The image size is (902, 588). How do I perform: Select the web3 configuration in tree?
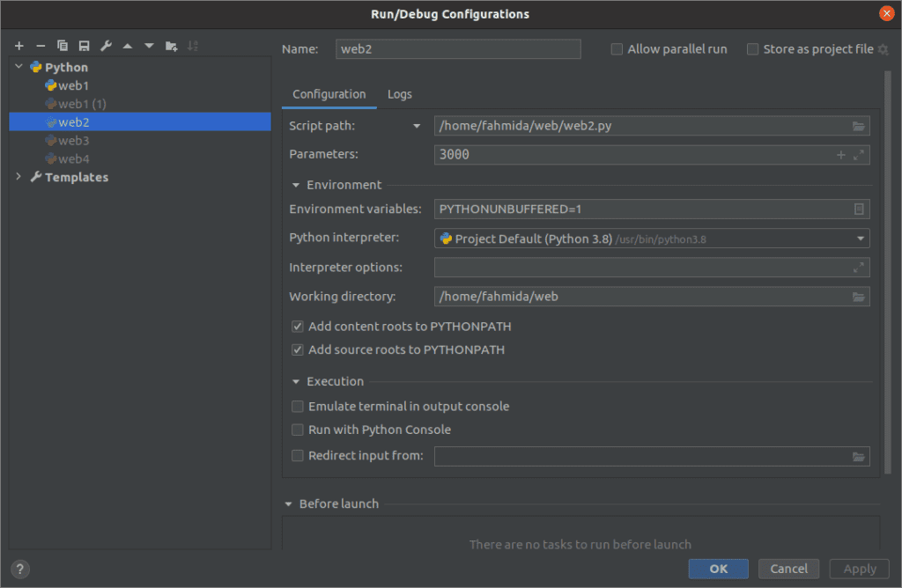pos(73,141)
